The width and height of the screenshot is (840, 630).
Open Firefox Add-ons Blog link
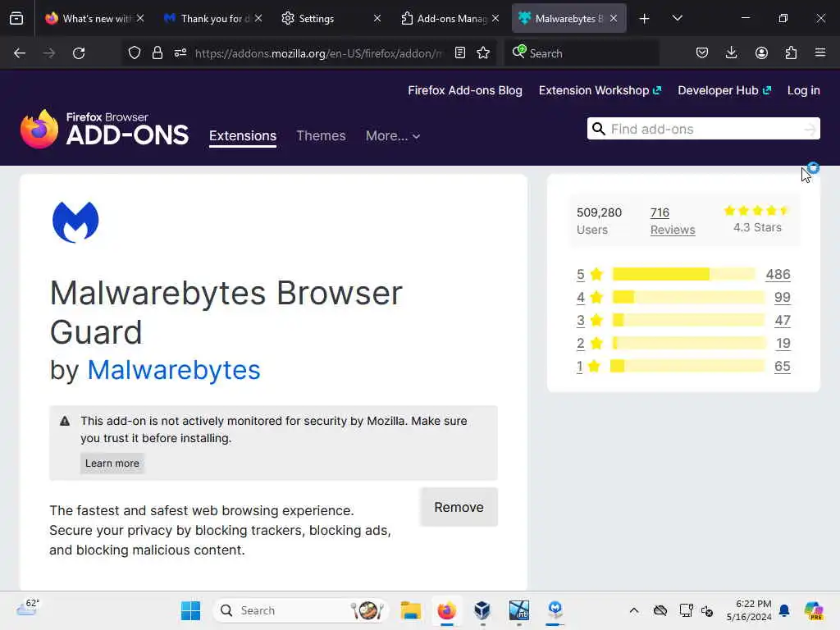click(465, 90)
